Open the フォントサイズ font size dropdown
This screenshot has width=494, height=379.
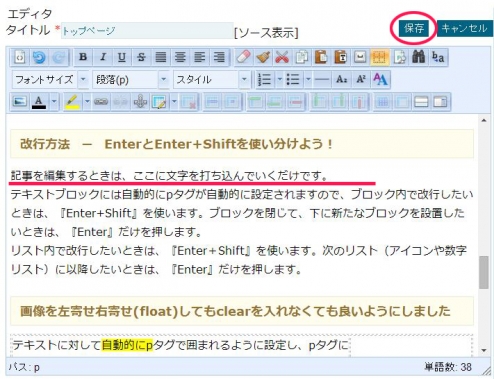point(50,79)
